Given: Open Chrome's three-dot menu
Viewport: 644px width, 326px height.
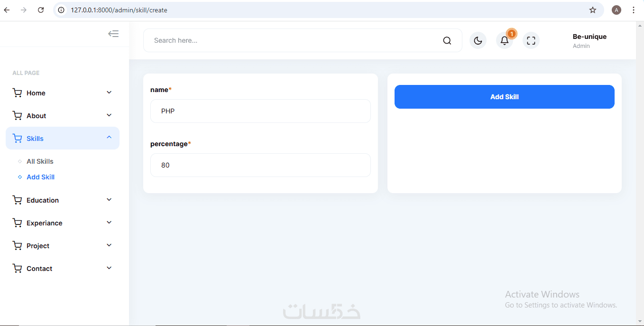Looking at the screenshot, I should (x=634, y=10).
